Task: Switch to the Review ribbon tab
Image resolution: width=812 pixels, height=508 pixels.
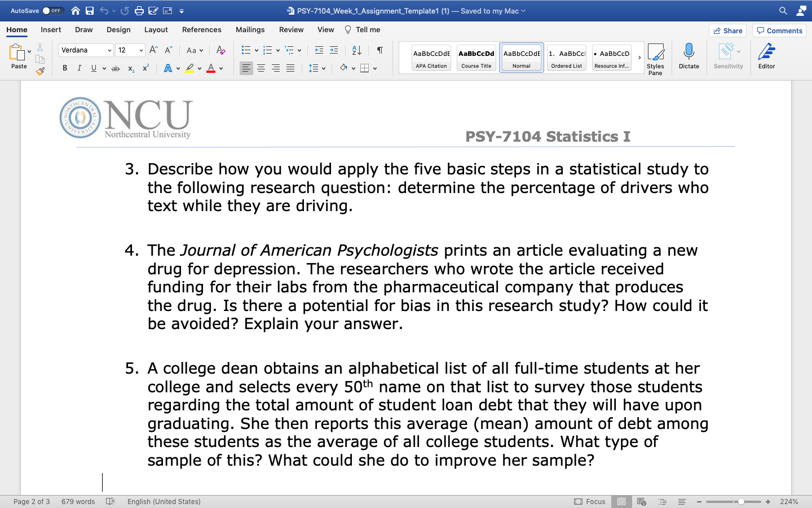Action: pyautogui.click(x=291, y=29)
